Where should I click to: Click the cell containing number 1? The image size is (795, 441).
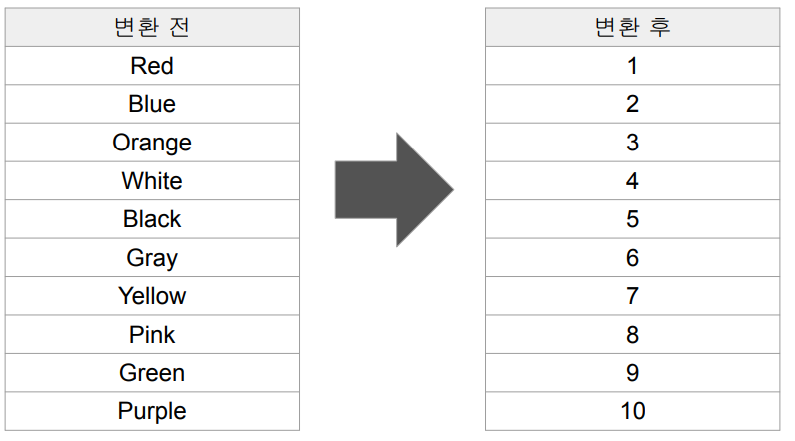tap(632, 66)
